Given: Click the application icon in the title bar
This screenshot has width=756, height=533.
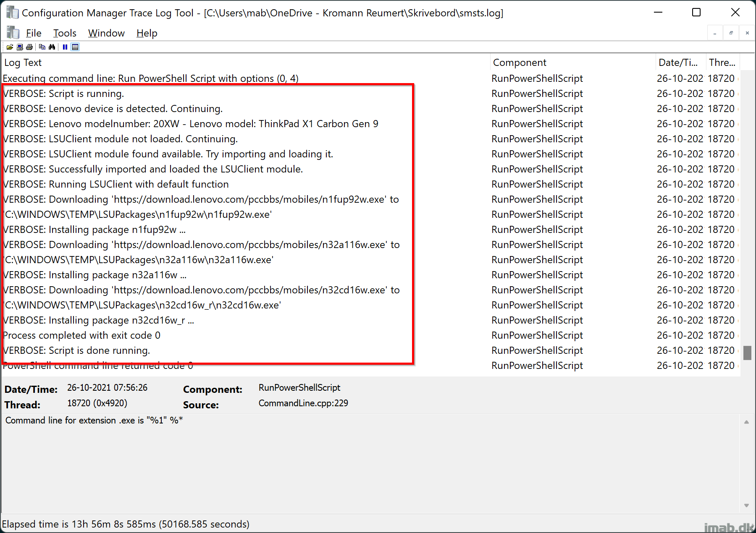Looking at the screenshot, I should 12,13.
